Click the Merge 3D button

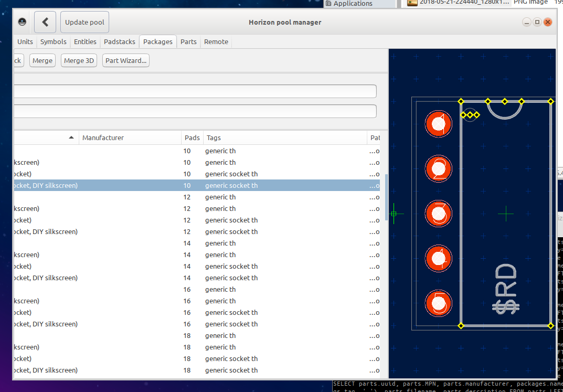coord(79,61)
